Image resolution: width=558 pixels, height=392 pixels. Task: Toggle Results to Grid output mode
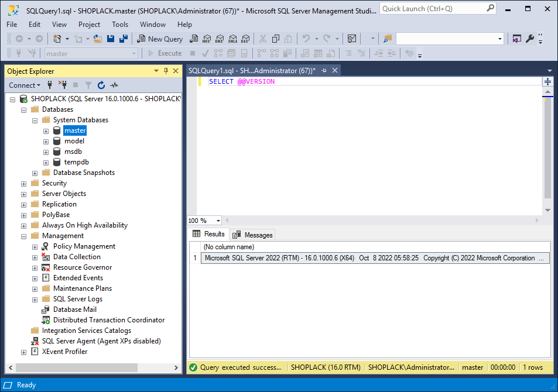318,53
